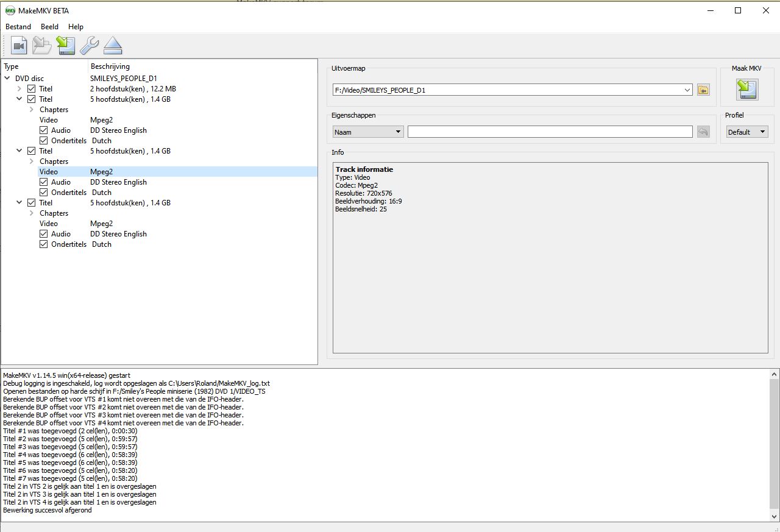Image resolution: width=780 pixels, height=532 pixels.
Task: Uncheck the Titel with 2 hoofdstuk(ken), 12.2 MB
Action: [32, 89]
